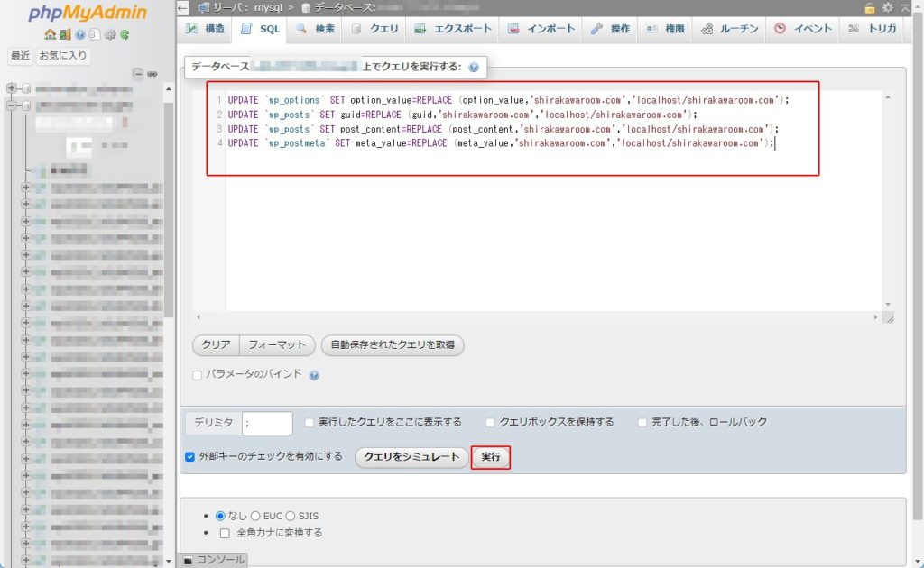Uncheck 外部キーのチェックを有効にする checkbox
The height and width of the screenshot is (568, 924).
190,456
